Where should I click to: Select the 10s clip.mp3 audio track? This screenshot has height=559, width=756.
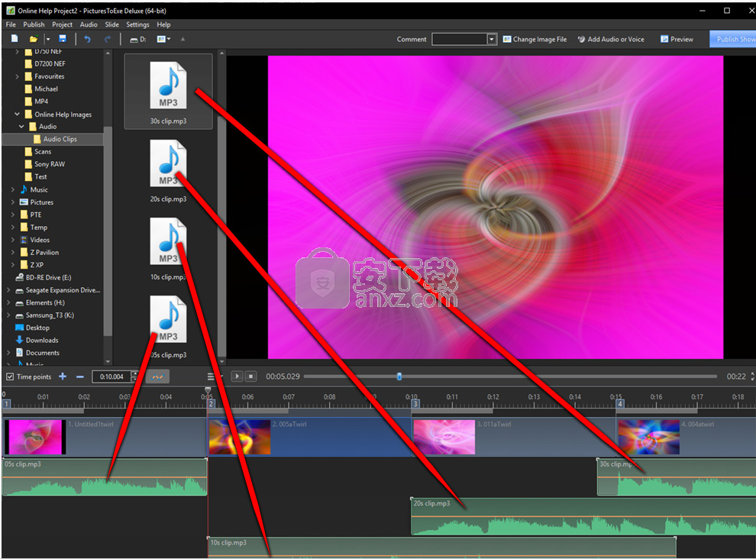441,548
